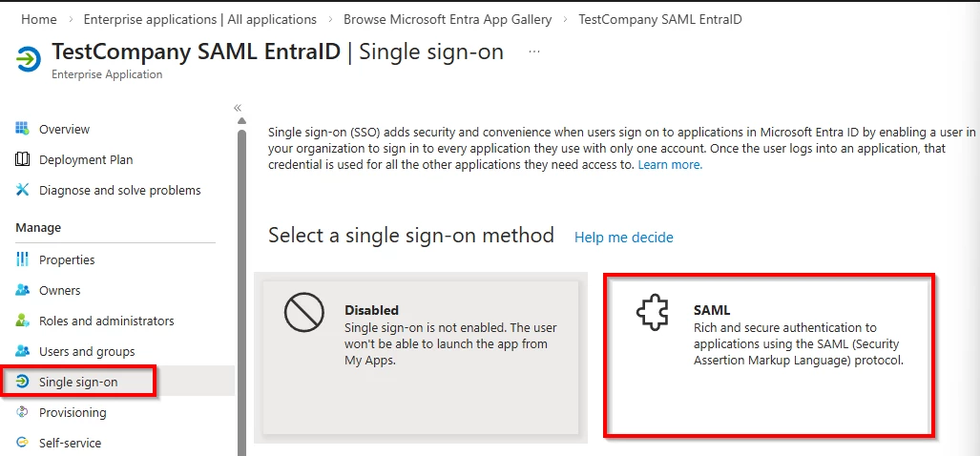Collapse the sidebar with double chevron

click(238, 108)
